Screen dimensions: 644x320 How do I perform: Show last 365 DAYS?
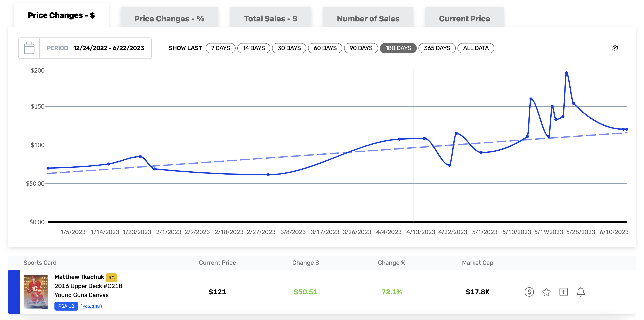click(x=437, y=48)
